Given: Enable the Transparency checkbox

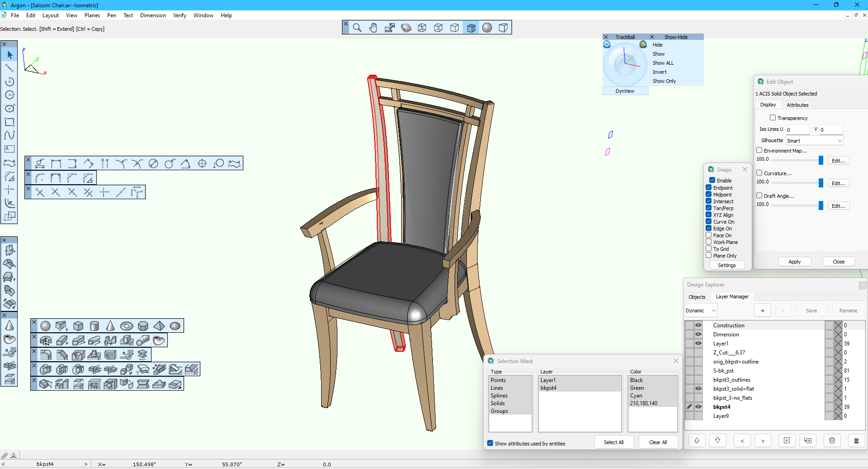Looking at the screenshot, I should 773,118.
